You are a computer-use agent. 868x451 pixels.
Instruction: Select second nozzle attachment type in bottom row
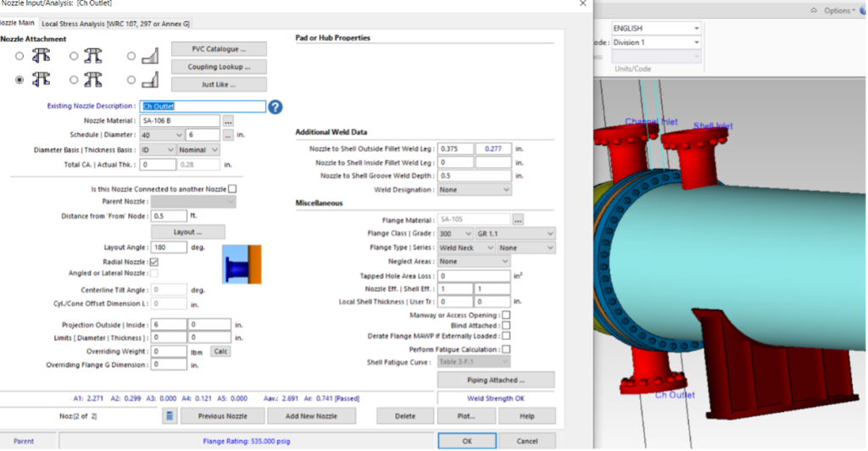click(x=74, y=80)
